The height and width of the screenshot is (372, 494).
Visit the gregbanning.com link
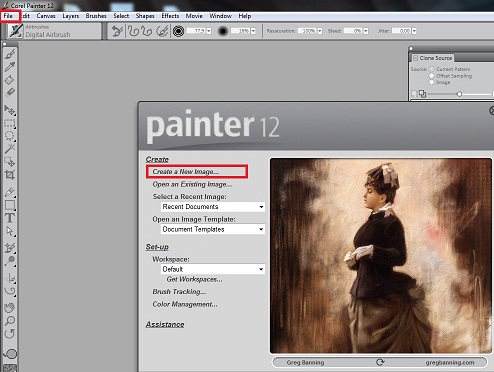click(x=450, y=362)
